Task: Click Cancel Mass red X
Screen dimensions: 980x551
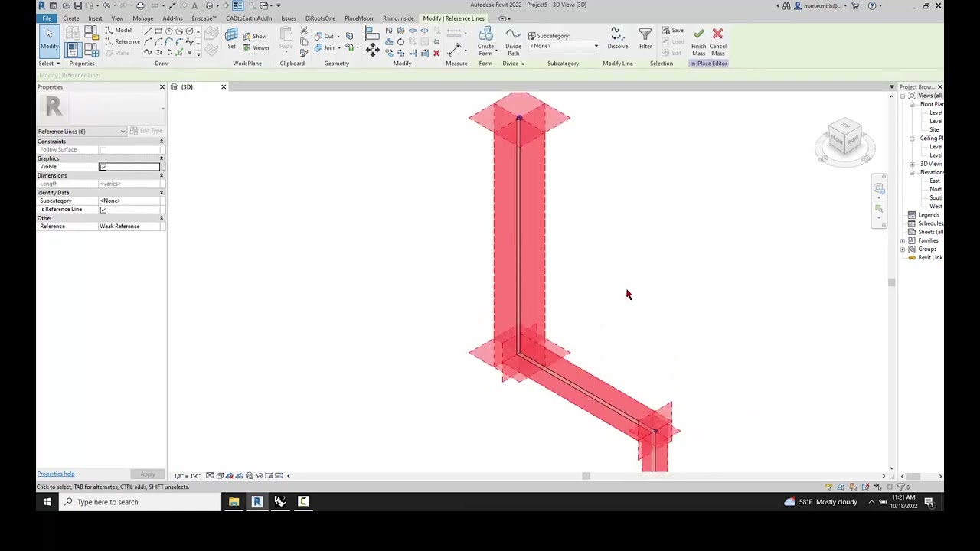Action: 717,42
